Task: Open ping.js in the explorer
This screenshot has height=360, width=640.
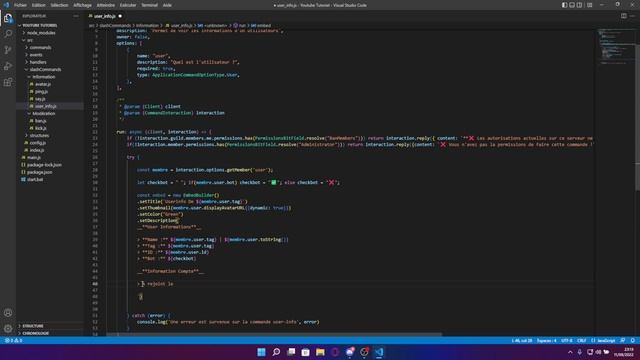Action: click(x=49, y=91)
